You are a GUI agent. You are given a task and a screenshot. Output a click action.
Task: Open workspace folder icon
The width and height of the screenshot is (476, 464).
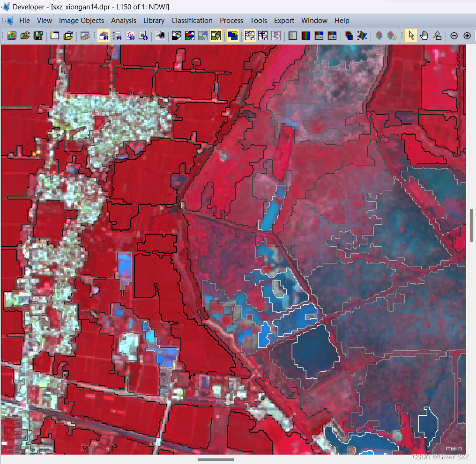pyautogui.click(x=68, y=36)
